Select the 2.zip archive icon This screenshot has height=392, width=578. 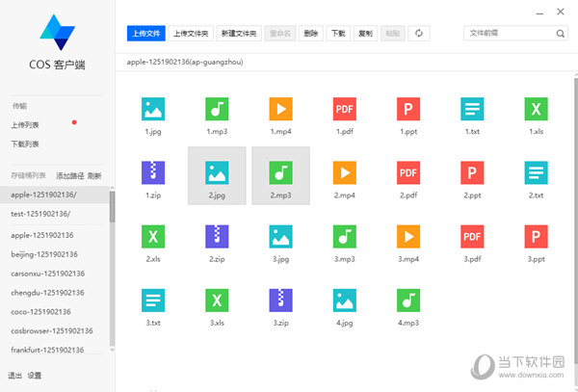click(217, 237)
